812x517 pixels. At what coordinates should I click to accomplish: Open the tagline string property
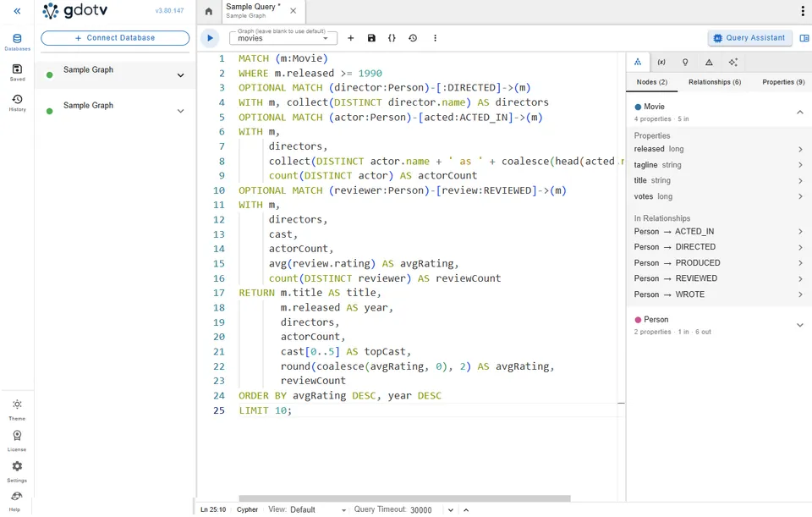[719, 165]
